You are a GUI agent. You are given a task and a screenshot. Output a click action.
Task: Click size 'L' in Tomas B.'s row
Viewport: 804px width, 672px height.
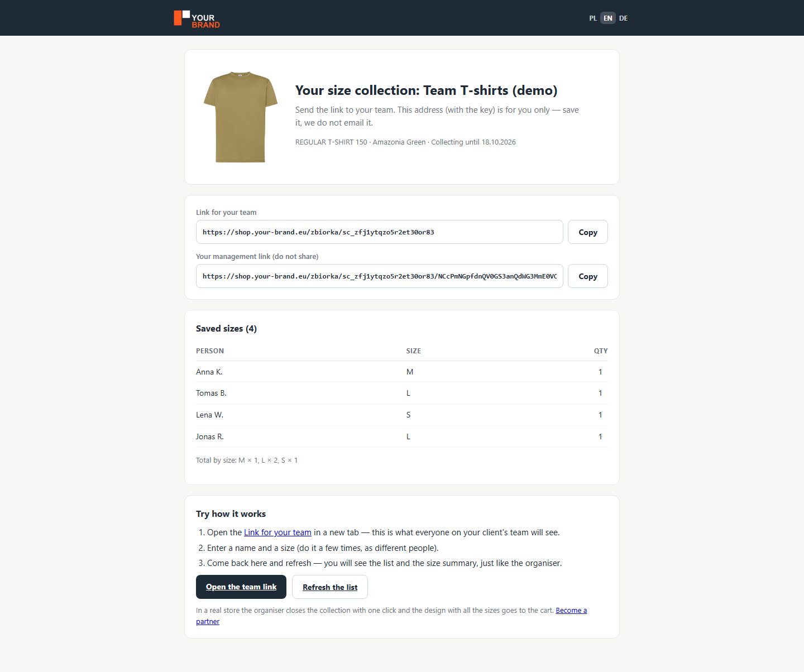(408, 393)
